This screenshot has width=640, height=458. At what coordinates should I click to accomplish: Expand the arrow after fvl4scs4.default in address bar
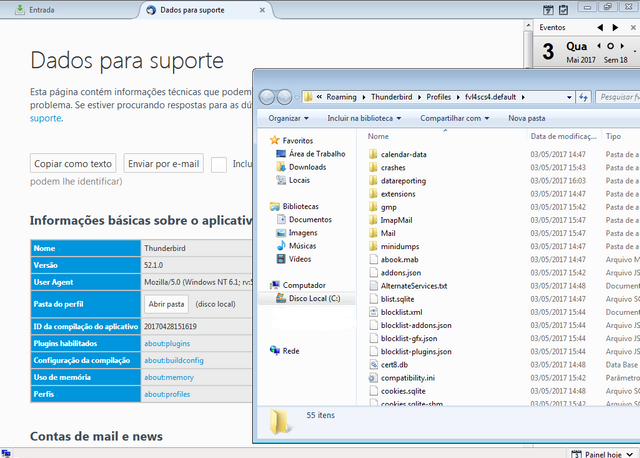click(x=523, y=97)
